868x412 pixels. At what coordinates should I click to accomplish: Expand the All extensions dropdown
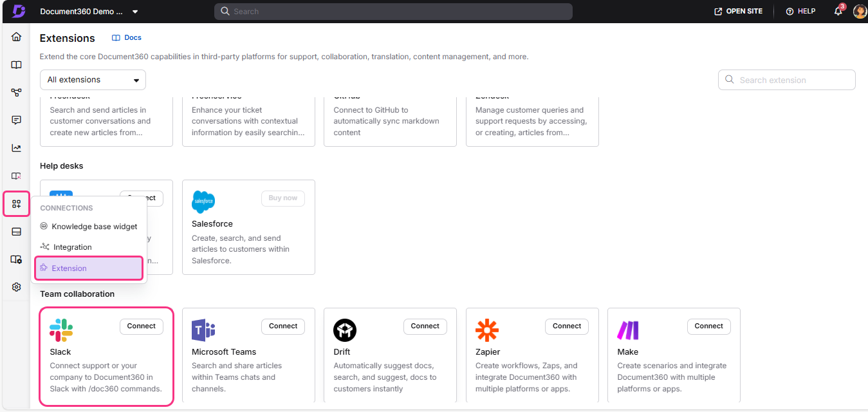coord(93,80)
